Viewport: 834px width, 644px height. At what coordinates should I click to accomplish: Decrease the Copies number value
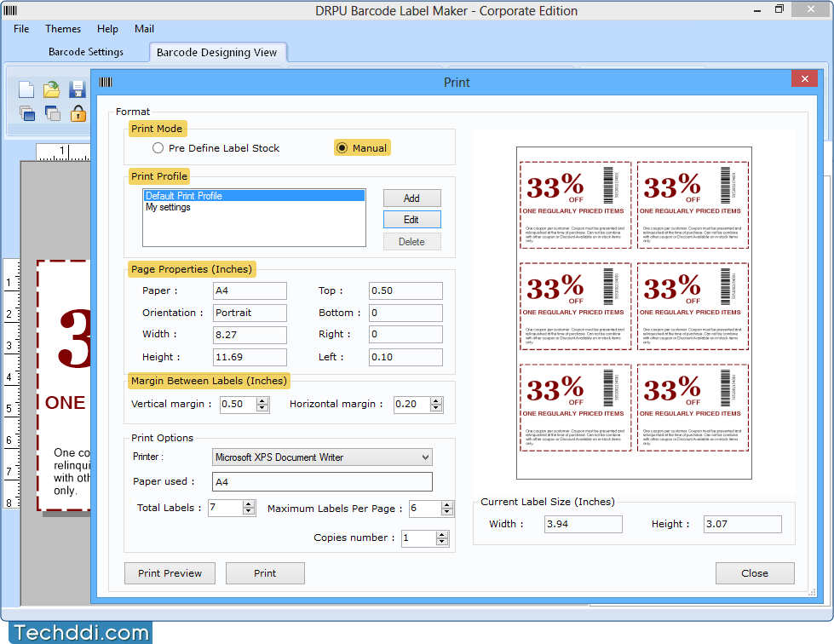pyautogui.click(x=442, y=542)
